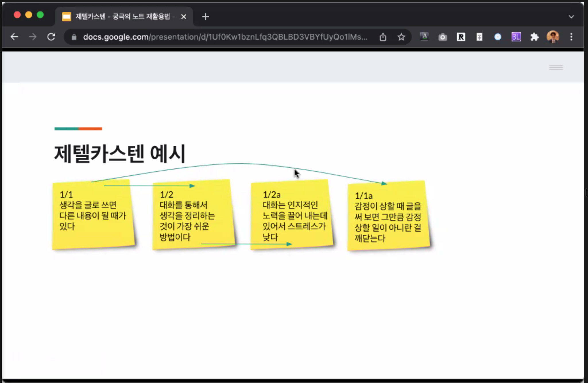This screenshot has width=588, height=383.
Task: Open the 'R' extension icon
Action: (x=461, y=37)
